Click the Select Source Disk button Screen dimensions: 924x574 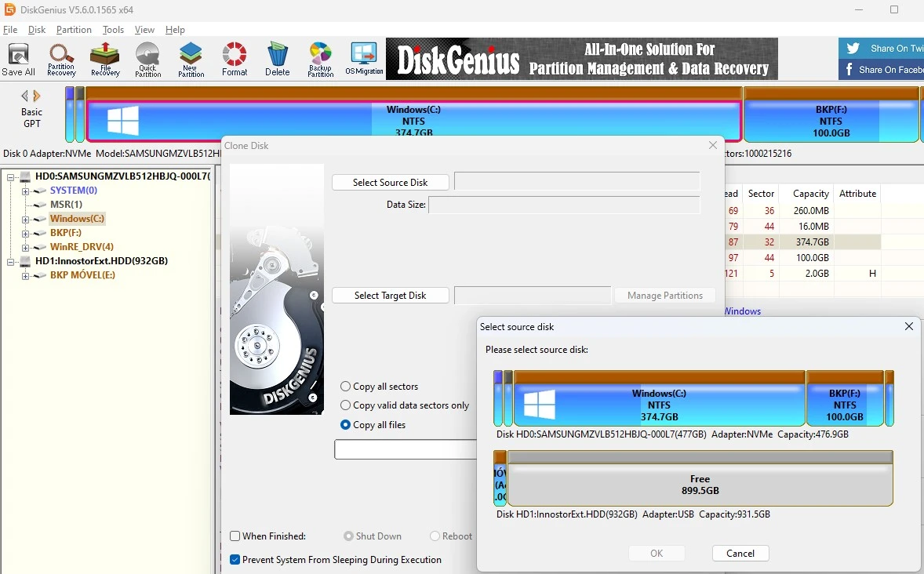click(390, 183)
